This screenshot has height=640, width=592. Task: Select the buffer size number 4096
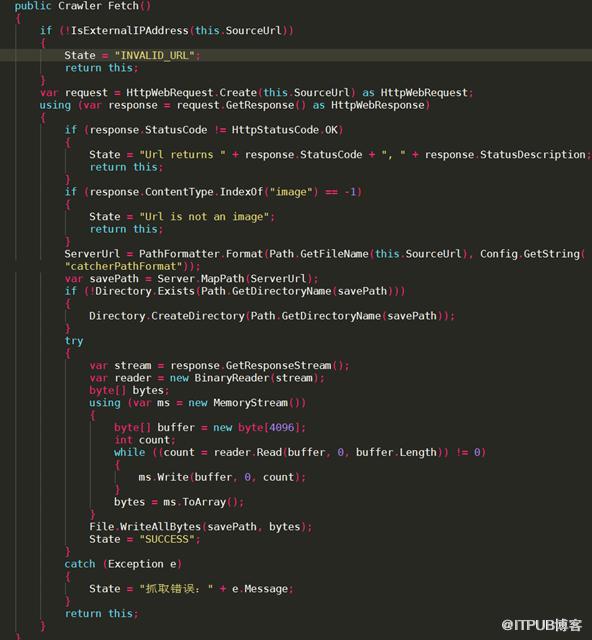coord(282,427)
